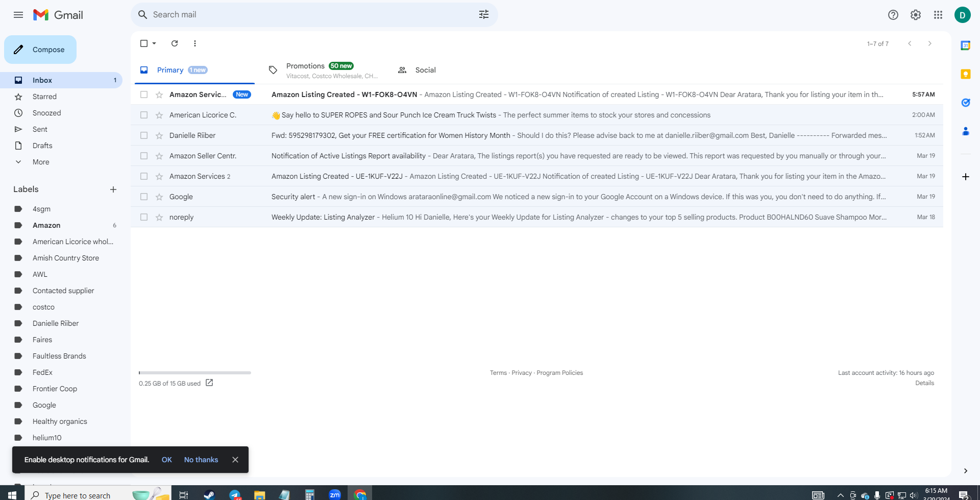Go to the newer page arrow
Image resolution: width=980 pixels, height=500 pixels.
tap(910, 43)
